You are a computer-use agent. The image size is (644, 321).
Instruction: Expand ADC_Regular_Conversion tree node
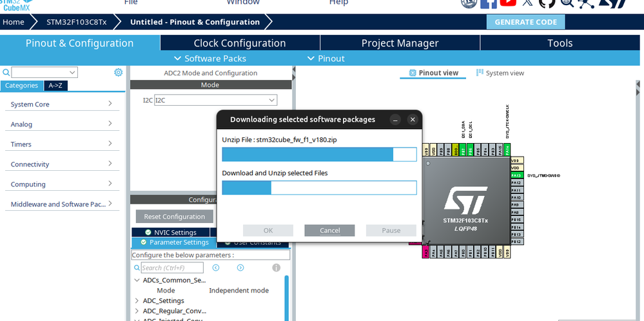click(x=137, y=311)
